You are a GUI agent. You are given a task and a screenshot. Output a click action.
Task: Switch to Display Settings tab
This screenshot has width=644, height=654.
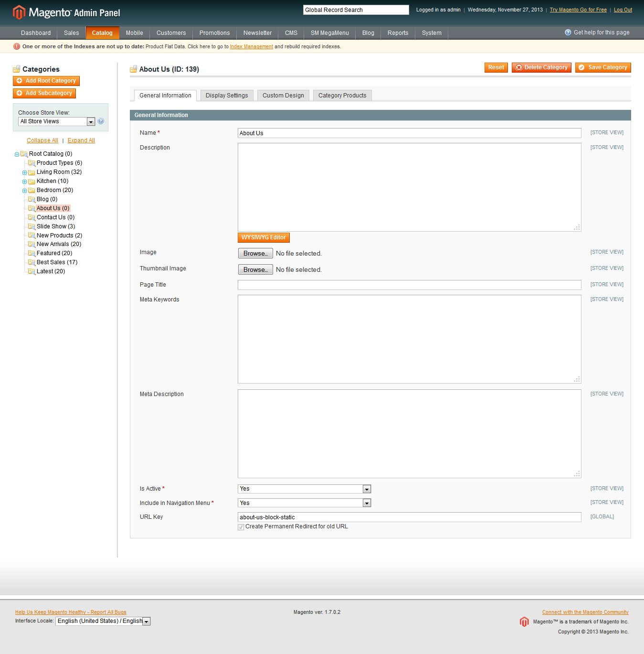(x=227, y=96)
